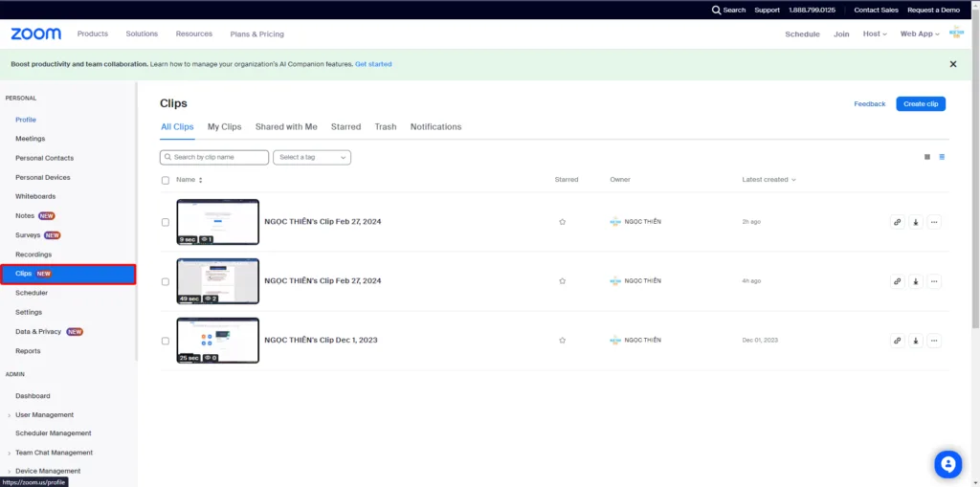Switch to grid view layout
The width and height of the screenshot is (980, 487).
pyautogui.click(x=926, y=157)
